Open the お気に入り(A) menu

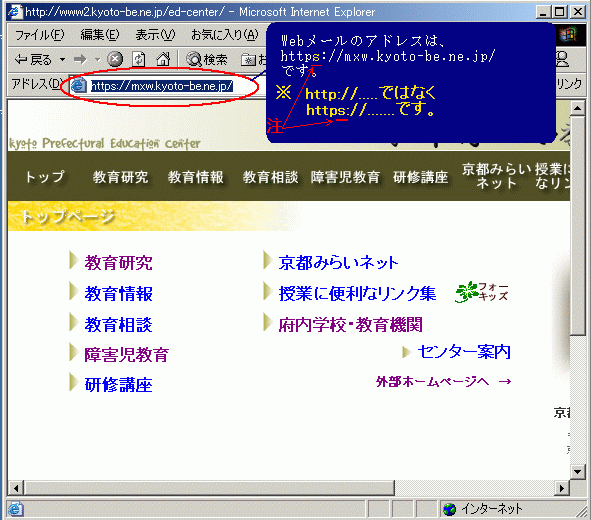[225, 35]
